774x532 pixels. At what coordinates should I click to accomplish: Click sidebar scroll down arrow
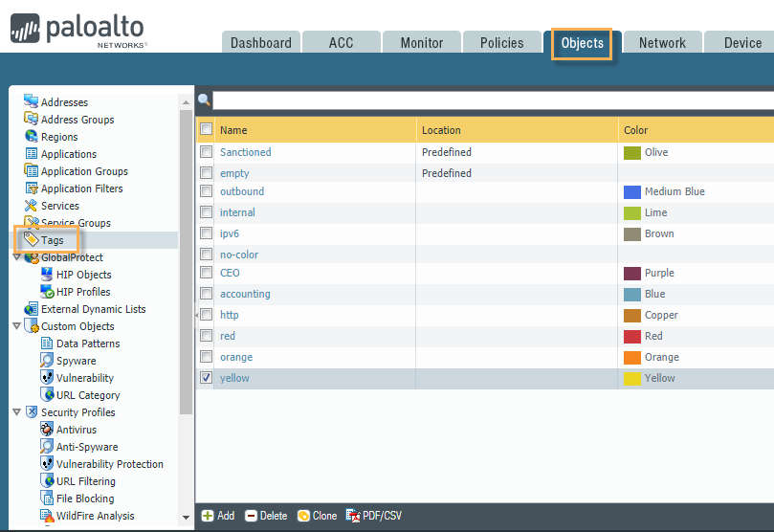coord(187,518)
